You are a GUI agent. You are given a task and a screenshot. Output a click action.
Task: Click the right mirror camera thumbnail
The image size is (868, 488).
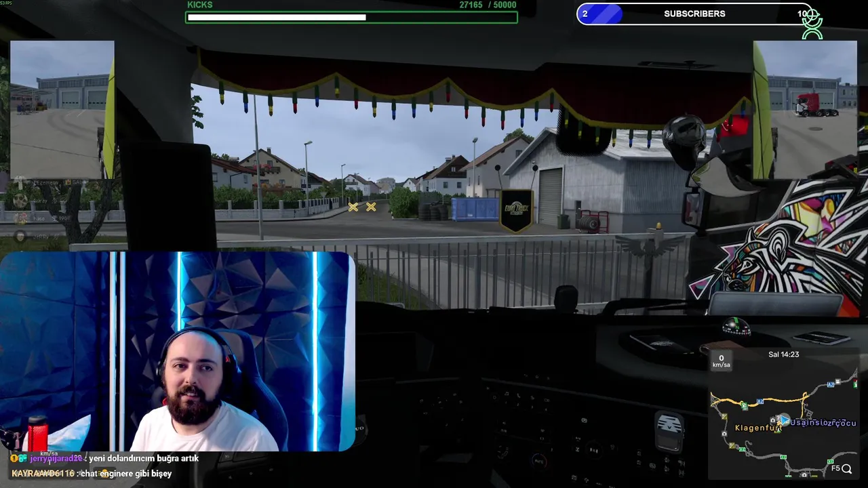click(x=805, y=110)
